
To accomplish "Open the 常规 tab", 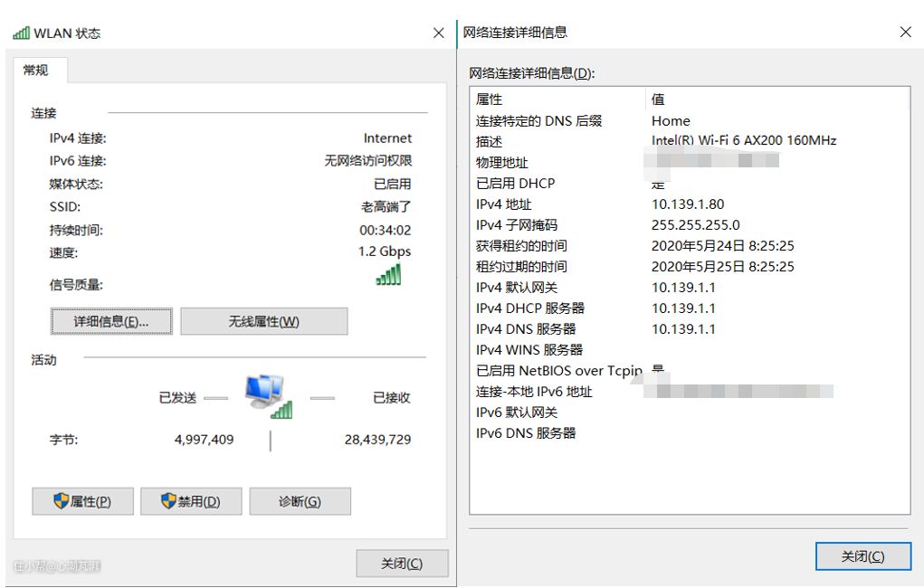I will (36, 71).
